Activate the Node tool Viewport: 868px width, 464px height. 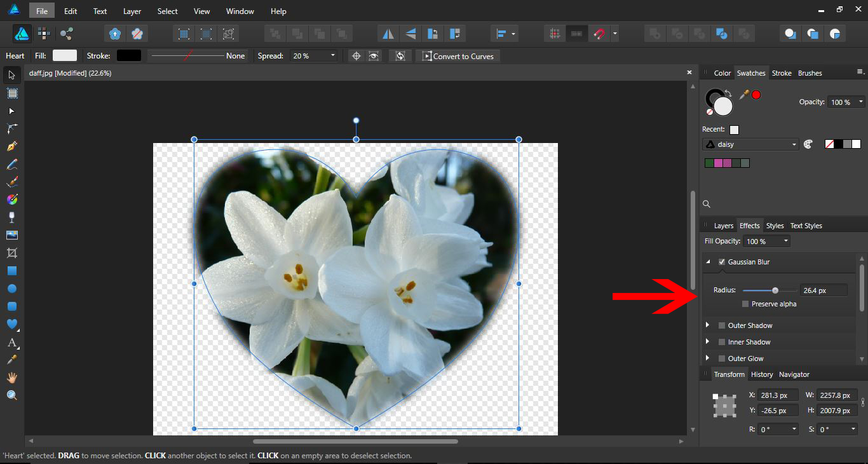pyautogui.click(x=11, y=111)
